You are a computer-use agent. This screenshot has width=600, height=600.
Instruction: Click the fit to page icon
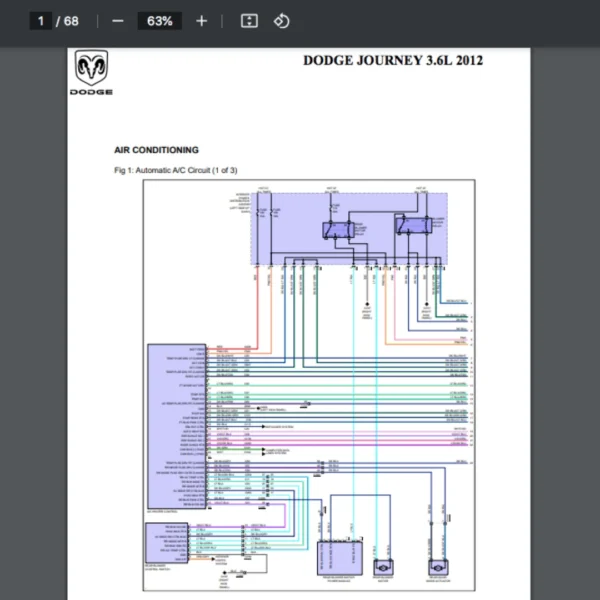(x=249, y=21)
